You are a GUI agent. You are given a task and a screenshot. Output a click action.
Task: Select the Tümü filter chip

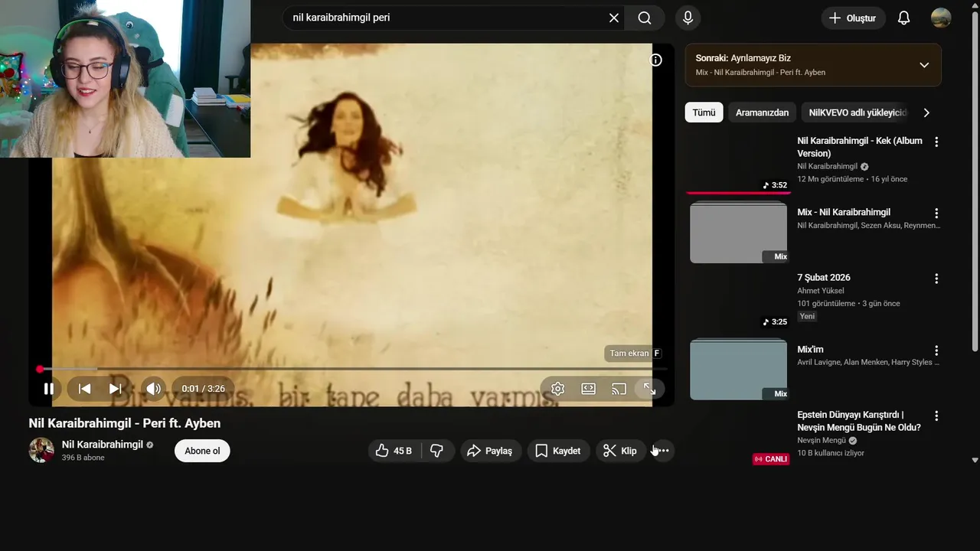tap(704, 112)
